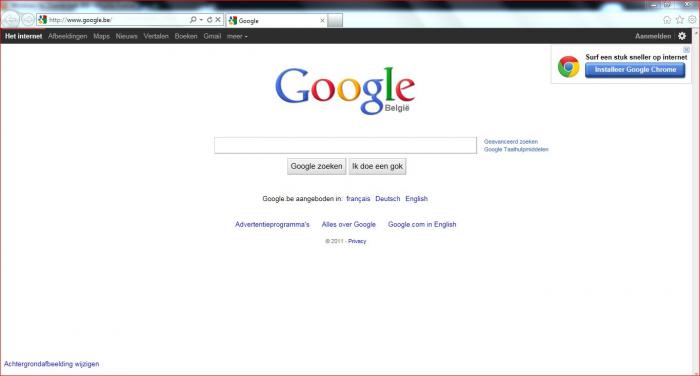700x376 pixels.
Task: Click the site favicon in address bar
Action: click(x=42, y=20)
